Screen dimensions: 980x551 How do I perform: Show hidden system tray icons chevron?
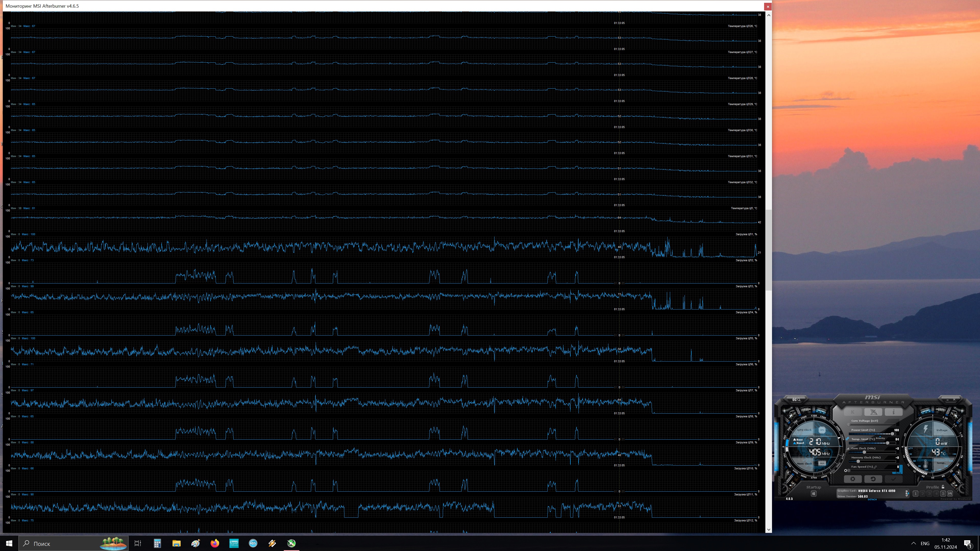point(913,543)
